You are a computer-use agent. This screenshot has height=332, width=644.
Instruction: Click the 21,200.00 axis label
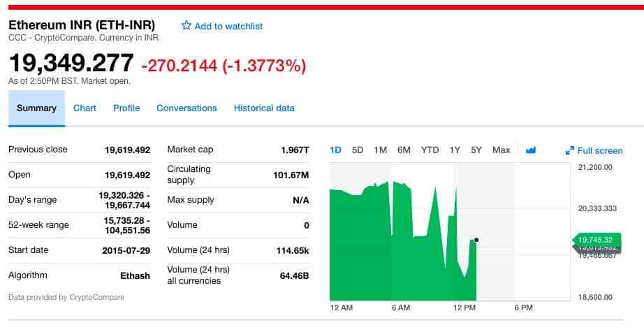coord(595,167)
